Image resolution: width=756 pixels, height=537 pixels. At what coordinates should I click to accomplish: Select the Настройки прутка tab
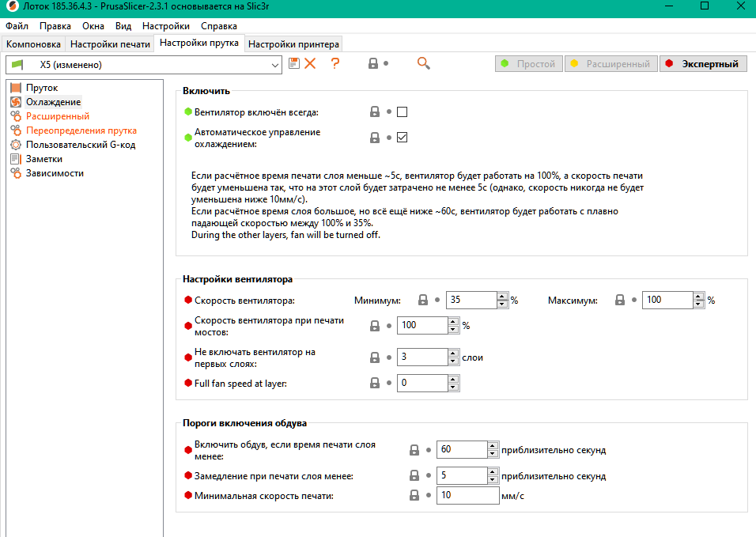pos(199,43)
